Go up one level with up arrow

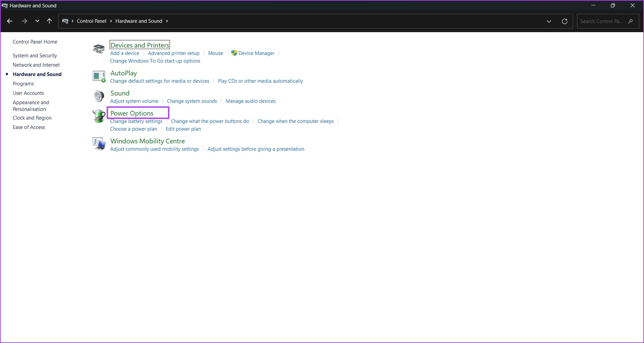[50, 21]
